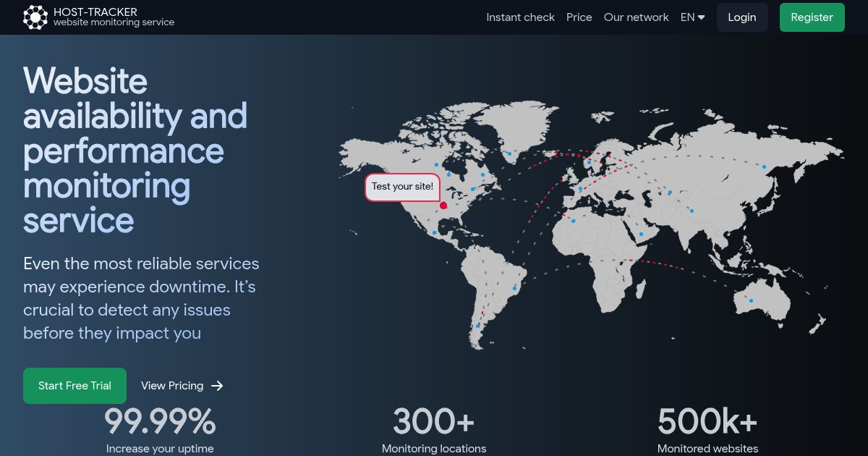
Task: Start the free trial
Action: [75, 386]
